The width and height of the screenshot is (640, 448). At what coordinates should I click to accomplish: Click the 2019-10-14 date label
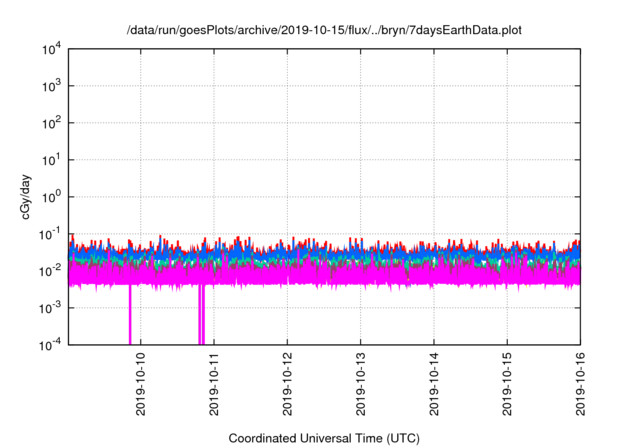click(x=434, y=384)
